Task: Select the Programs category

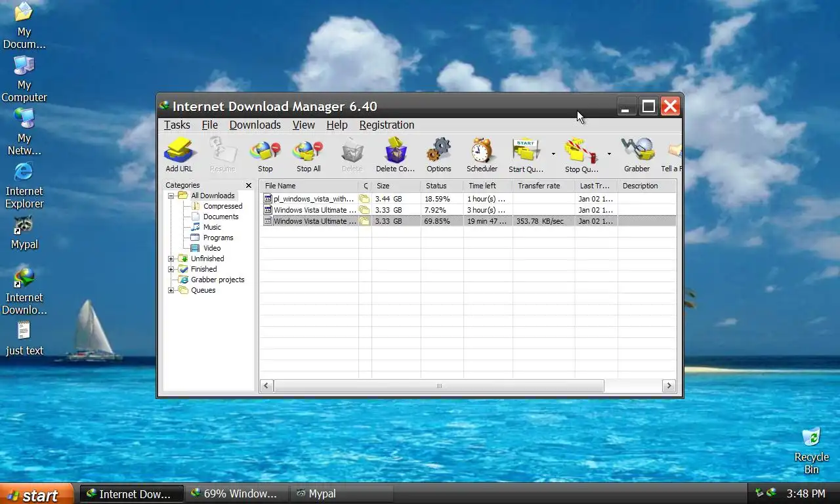Action: click(x=218, y=238)
